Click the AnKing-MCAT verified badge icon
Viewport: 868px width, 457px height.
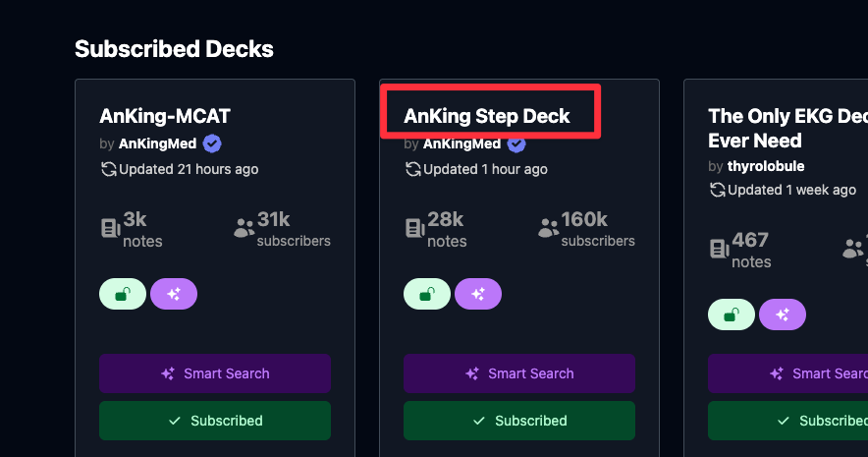point(212,143)
